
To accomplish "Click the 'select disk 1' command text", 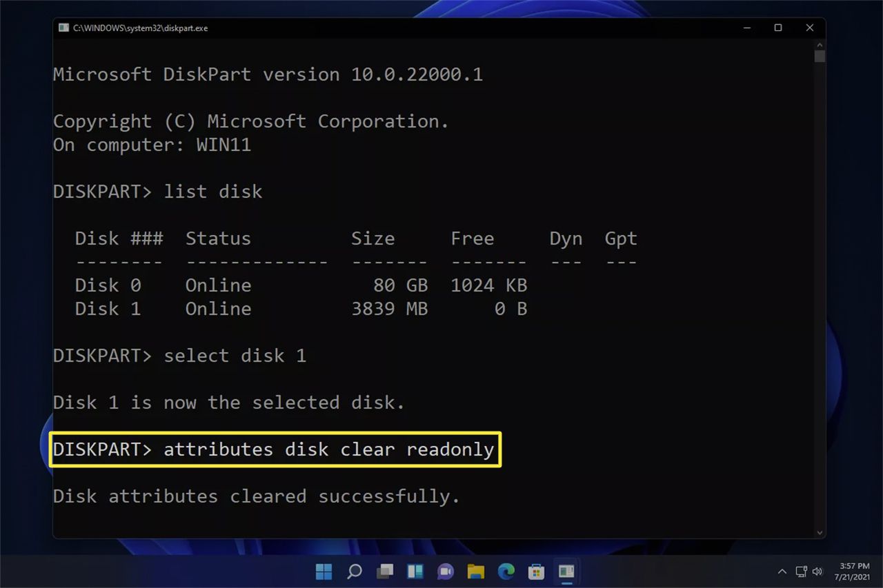I will (235, 356).
